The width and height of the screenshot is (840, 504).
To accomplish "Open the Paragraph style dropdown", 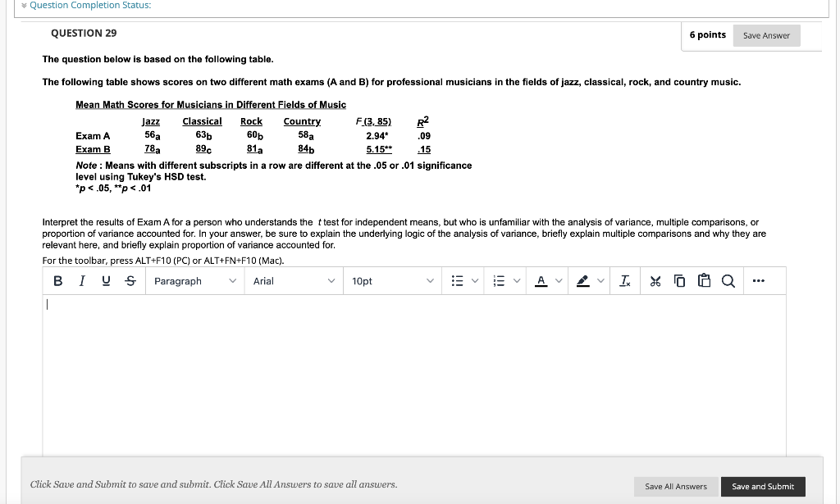I will pos(194,281).
